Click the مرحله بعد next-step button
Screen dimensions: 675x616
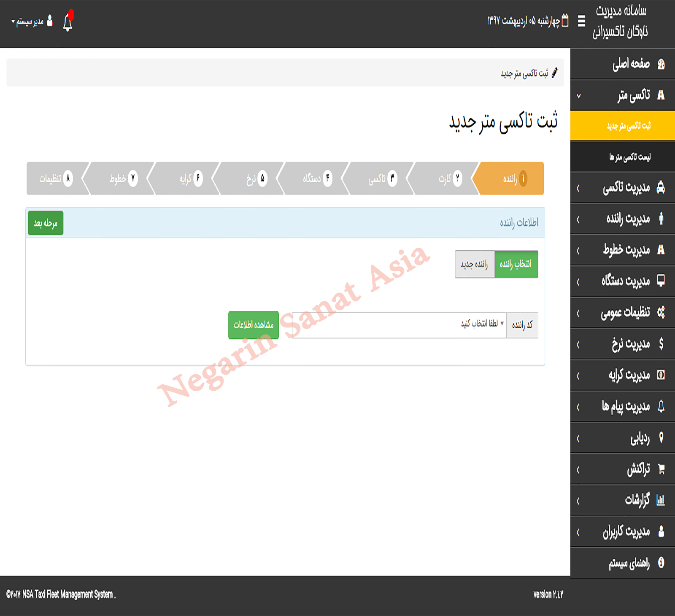coord(46,223)
